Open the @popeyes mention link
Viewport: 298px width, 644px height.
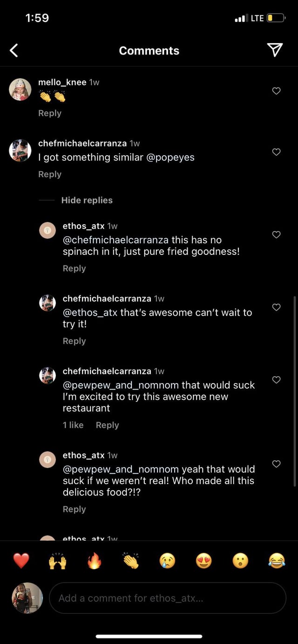(x=170, y=158)
